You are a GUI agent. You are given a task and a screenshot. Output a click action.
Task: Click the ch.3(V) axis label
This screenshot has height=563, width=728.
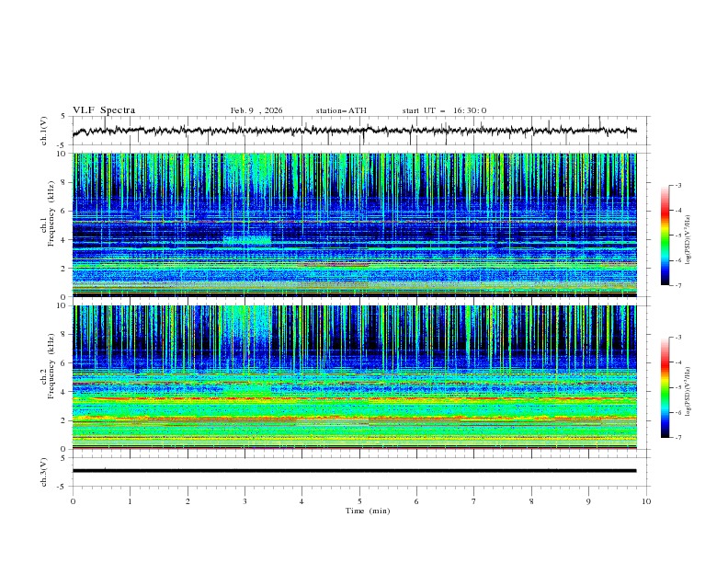coord(44,470)
